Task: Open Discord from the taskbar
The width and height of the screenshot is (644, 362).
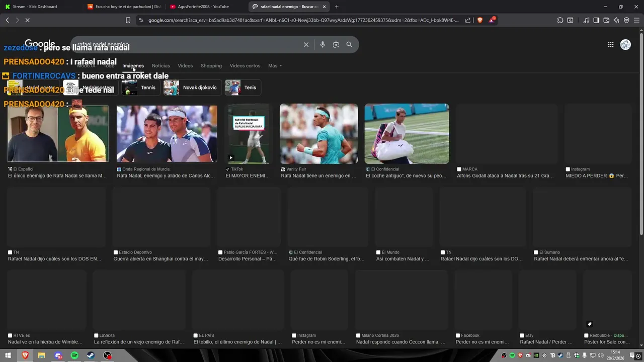Action: (x=58, y=355)
